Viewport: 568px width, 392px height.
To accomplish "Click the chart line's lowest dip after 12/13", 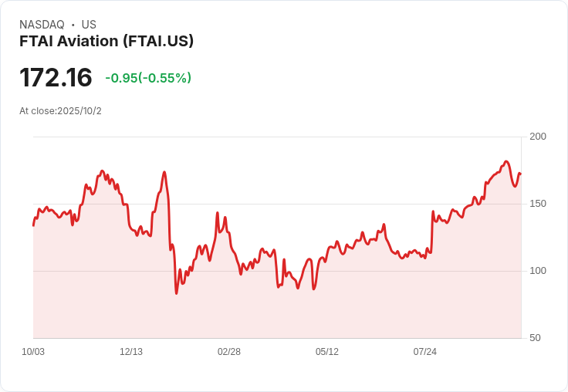I will coord(176,293).
